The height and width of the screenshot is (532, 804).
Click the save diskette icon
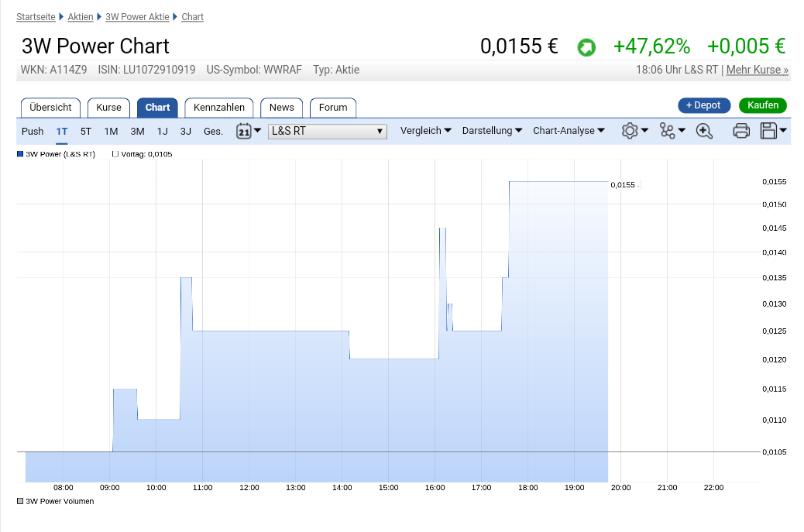coord(768,131)
